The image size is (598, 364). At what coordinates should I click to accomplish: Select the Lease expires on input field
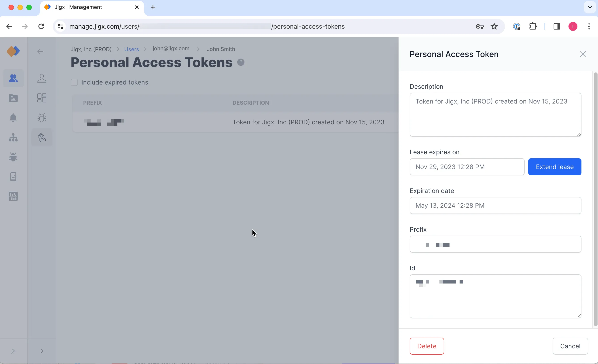point(467,167)
